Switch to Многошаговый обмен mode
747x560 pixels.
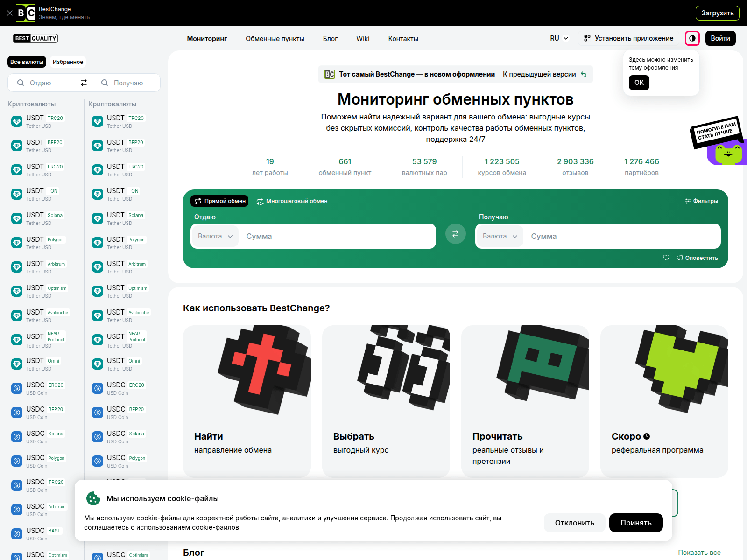(x=292, y=201)
